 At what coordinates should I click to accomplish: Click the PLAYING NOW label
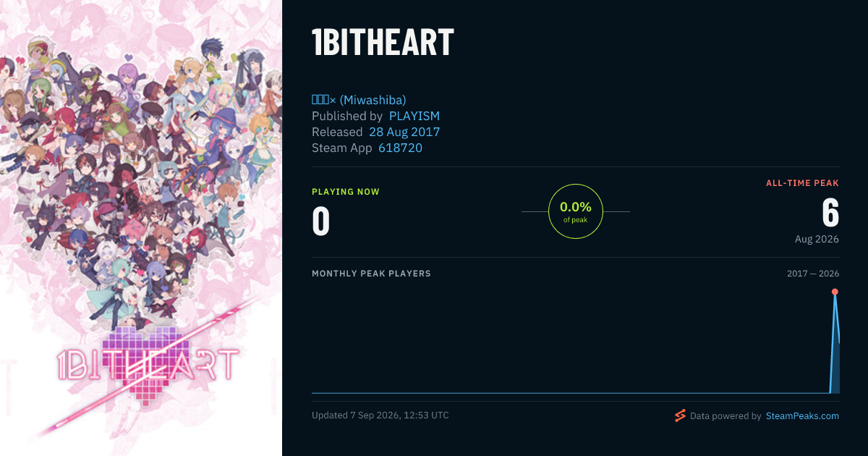[x=346, y=192]
